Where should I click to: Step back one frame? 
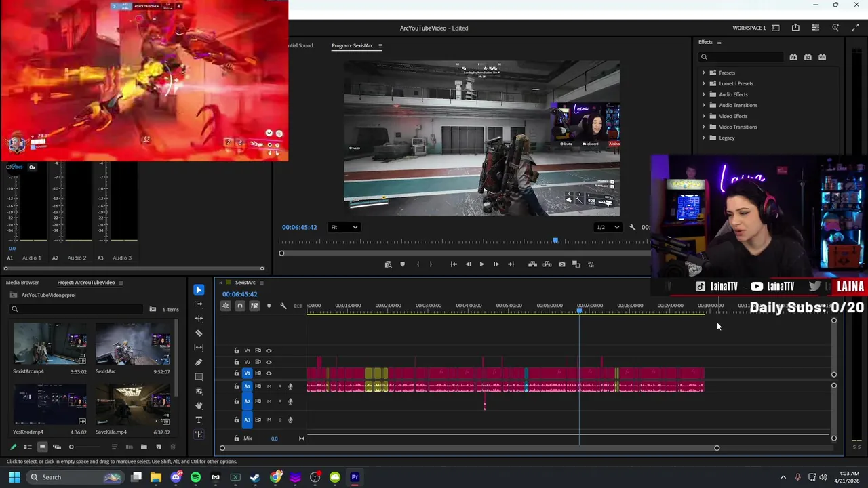click(468, 264)
